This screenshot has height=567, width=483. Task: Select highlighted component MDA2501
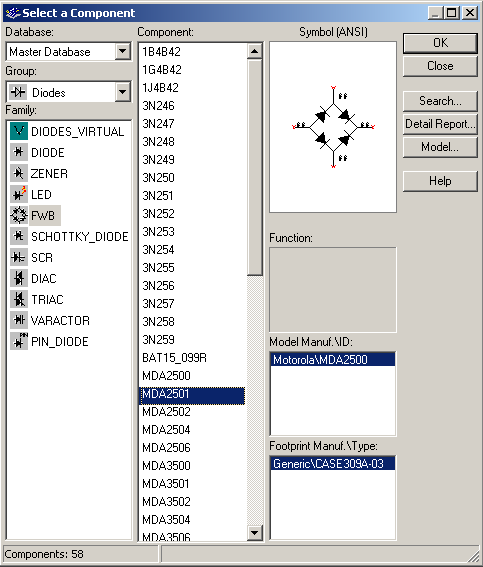tap(192, 396)
